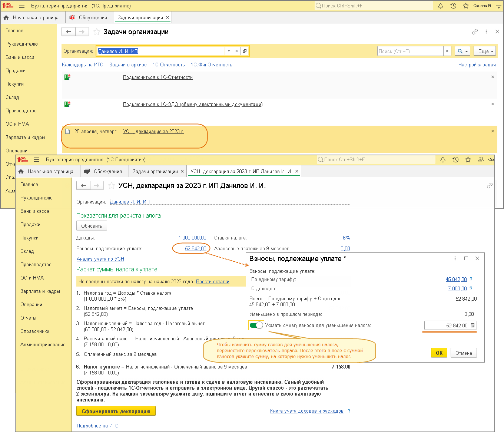This screenshot has width=504, height=433.
Task: Click the Обновить button
Action: (92, 226)
